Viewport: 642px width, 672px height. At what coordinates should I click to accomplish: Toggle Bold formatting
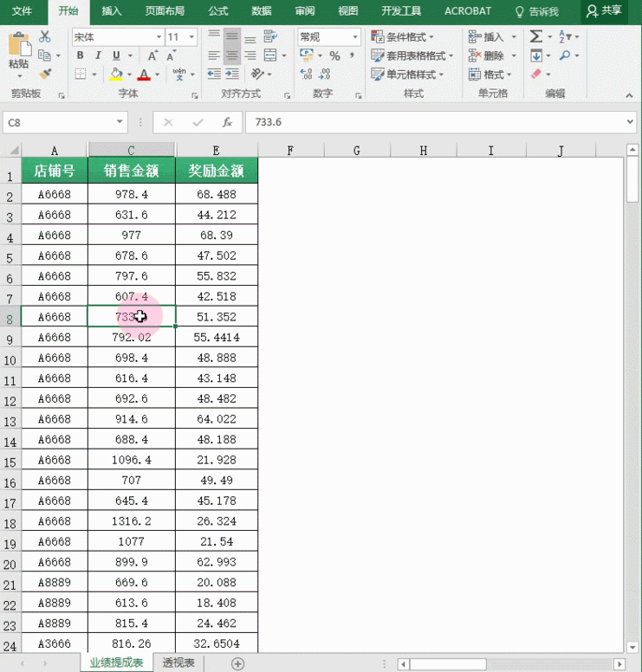tap(79, 55)
